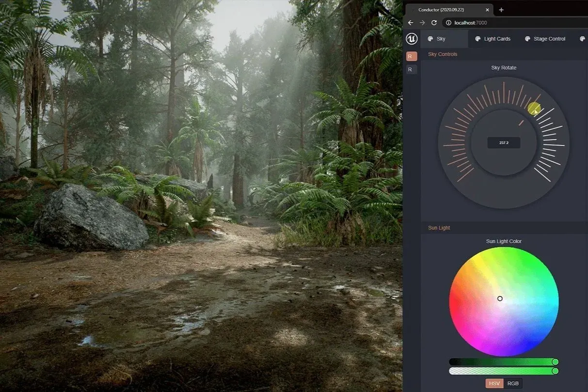Screen dimensions: 588x392
Task: Open the Light Cards tab
Action: 493,39
